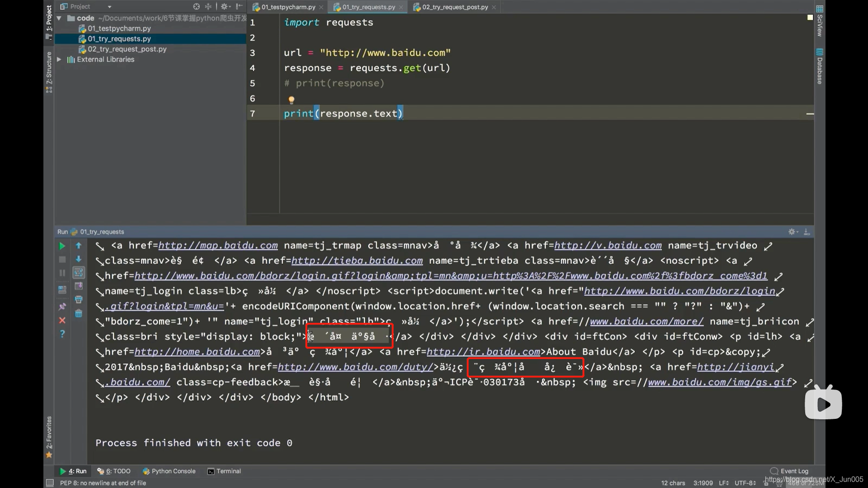Jump down the stack trace with down arrow

78,259
